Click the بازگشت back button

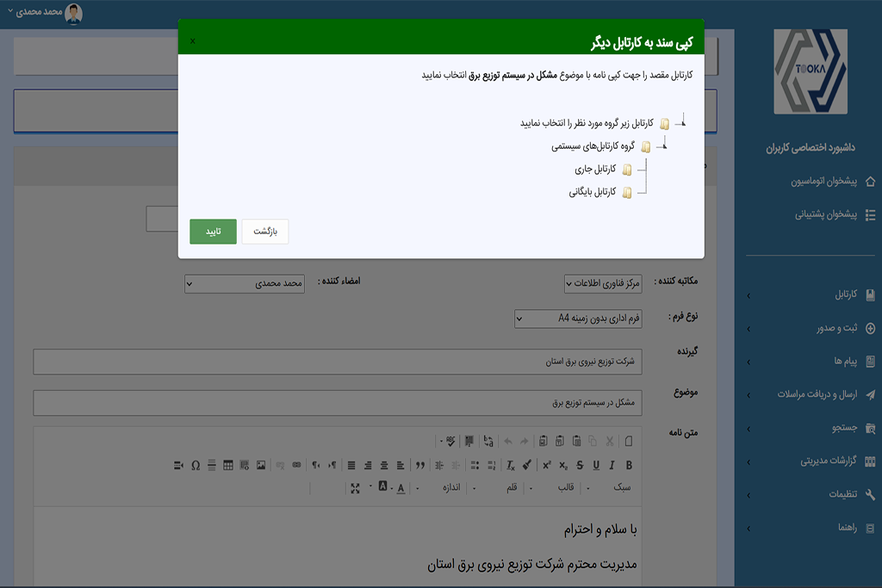point(265,232)
